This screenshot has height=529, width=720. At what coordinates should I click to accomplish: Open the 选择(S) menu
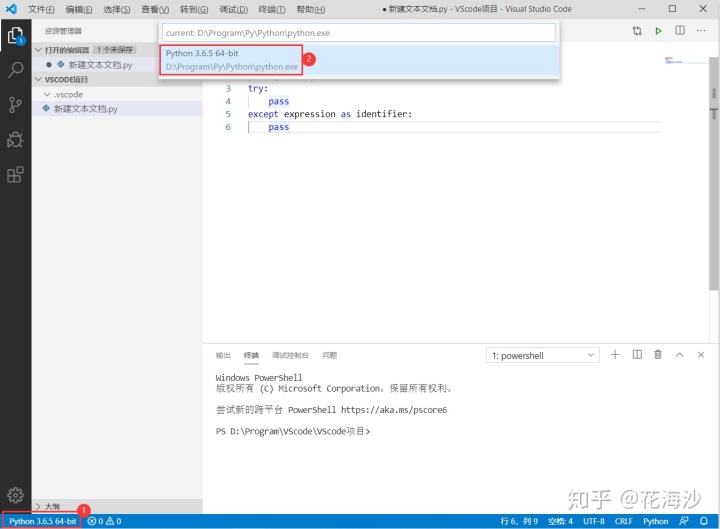coord(117,9)
